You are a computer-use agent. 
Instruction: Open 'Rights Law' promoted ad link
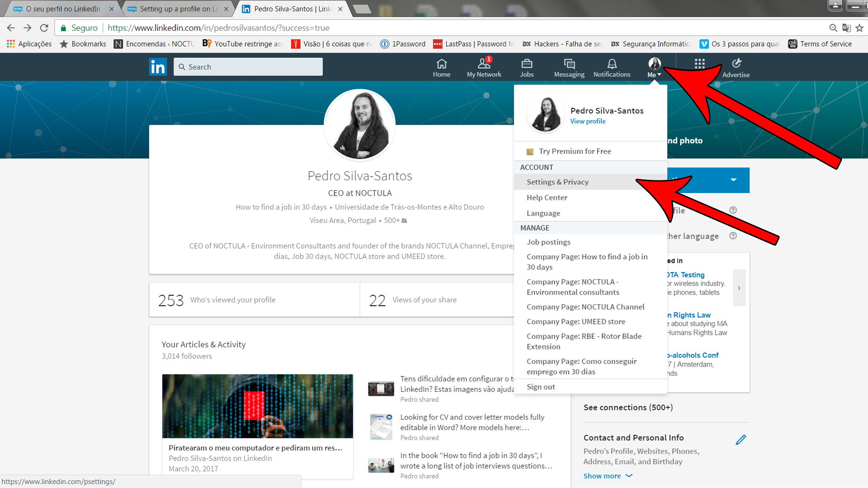(689, 315)
